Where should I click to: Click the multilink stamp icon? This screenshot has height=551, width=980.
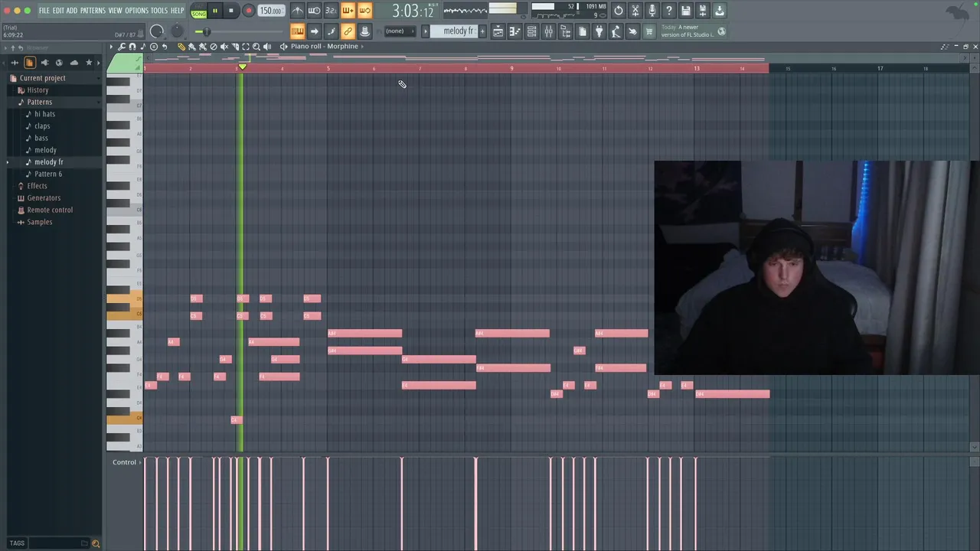coord(364,31)
